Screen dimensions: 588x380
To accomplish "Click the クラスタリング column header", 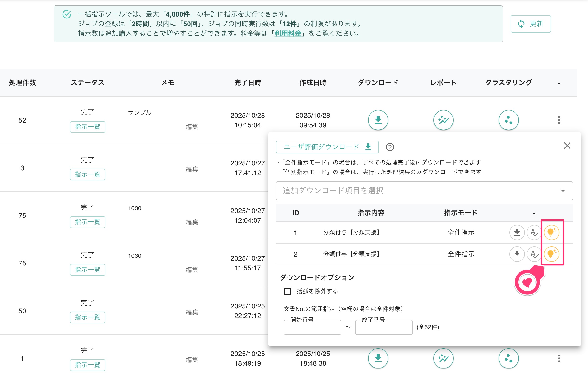I will click(508, 82).
